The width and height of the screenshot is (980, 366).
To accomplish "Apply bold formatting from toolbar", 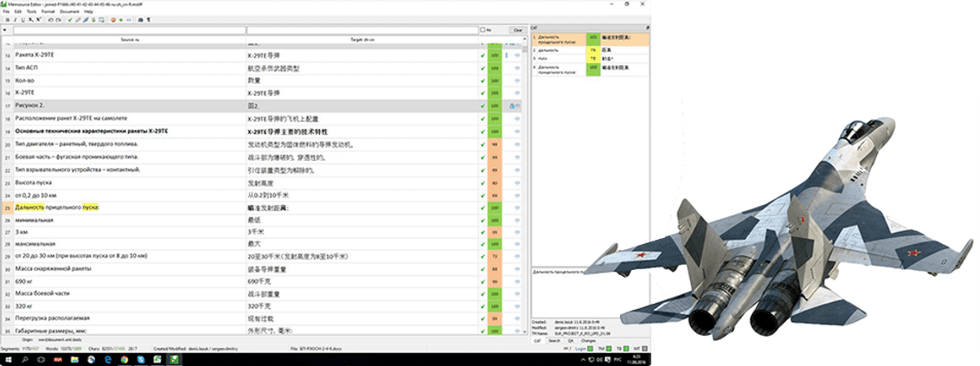I will point(7,19).
